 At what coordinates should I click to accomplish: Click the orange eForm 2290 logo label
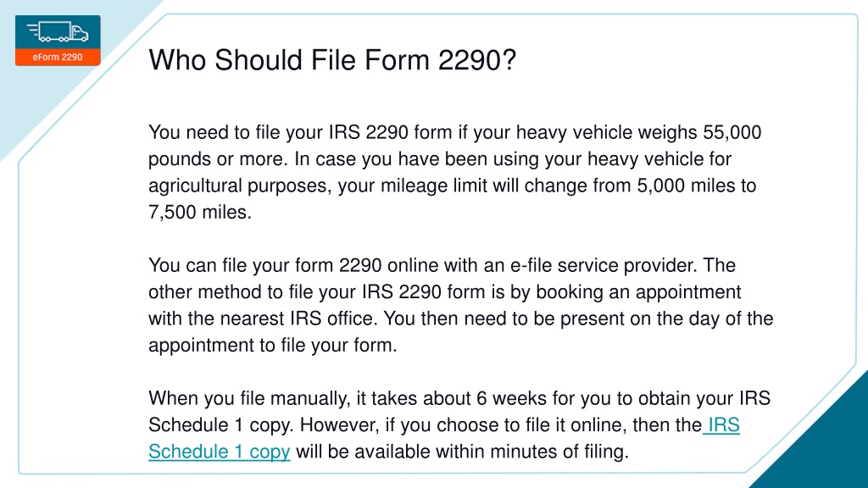[x=58, y=57]
